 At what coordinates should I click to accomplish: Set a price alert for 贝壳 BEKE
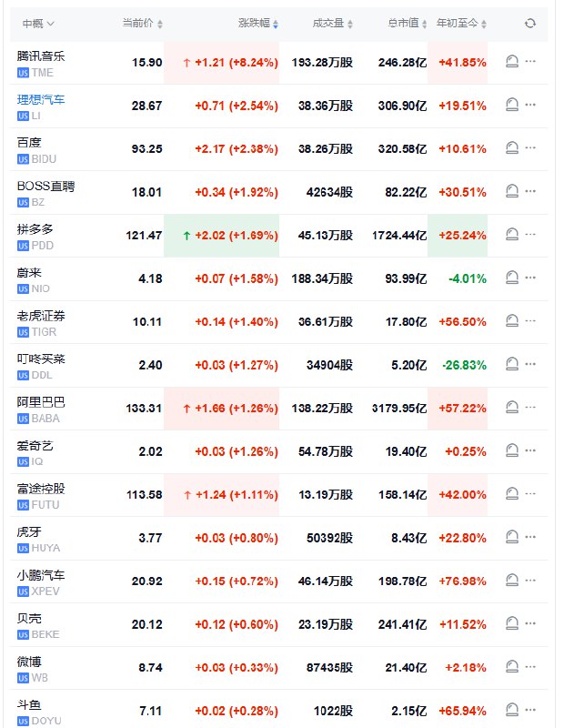[x=512, y=623]
